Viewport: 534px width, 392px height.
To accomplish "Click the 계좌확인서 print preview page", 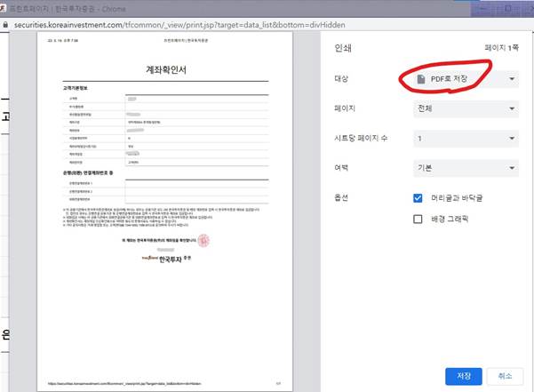I will (165, 213).
